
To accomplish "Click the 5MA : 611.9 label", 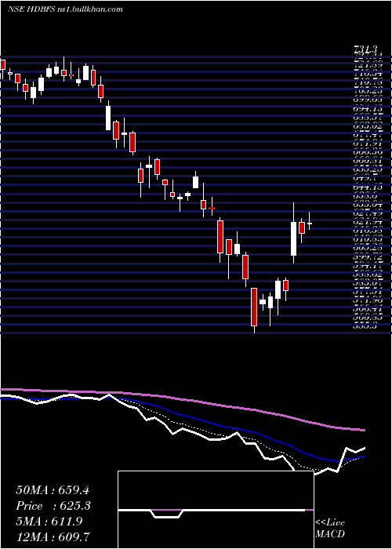I will point(49,522).
